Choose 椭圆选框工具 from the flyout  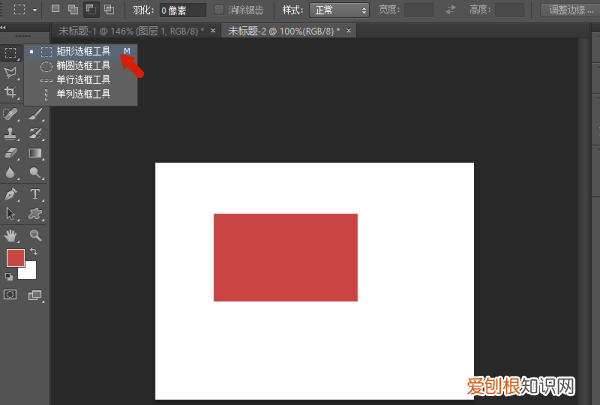[x=81, y=66]
